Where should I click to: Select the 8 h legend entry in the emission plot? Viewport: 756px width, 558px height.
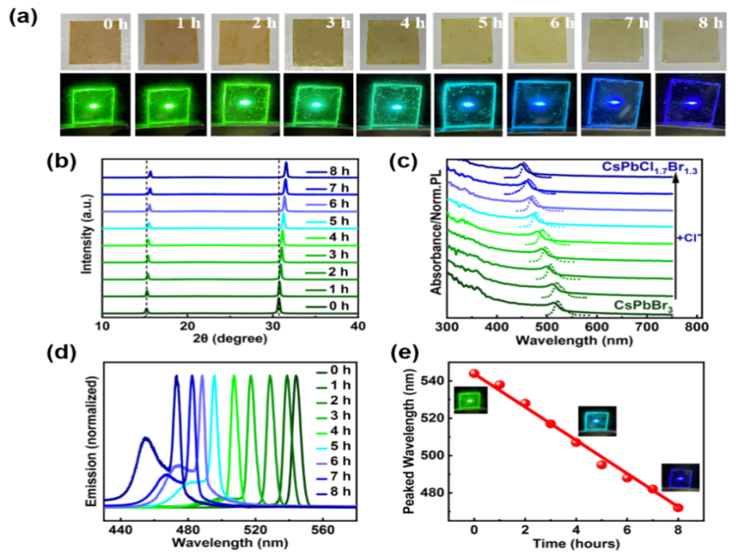pyautogui.click(x=335, y=493)
